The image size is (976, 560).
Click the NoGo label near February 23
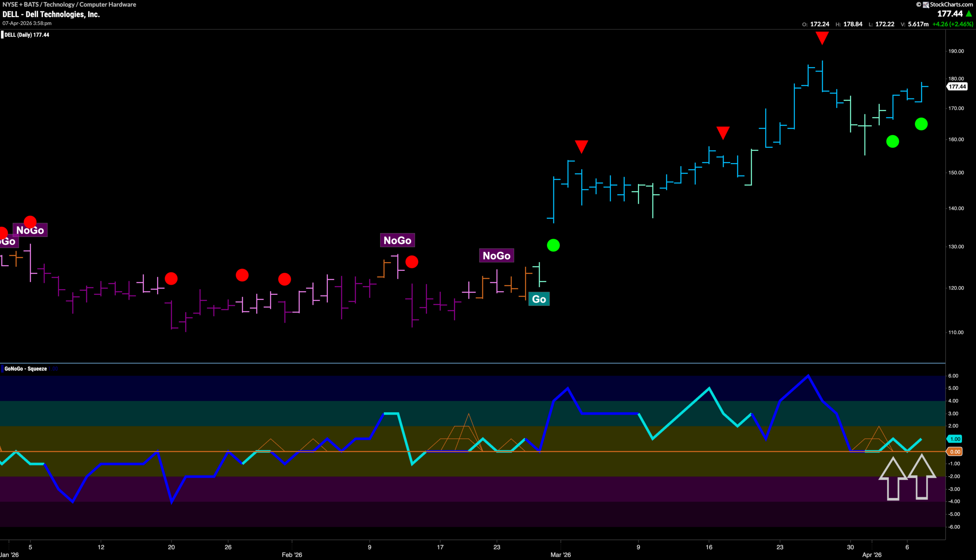(x=496, y=255)
